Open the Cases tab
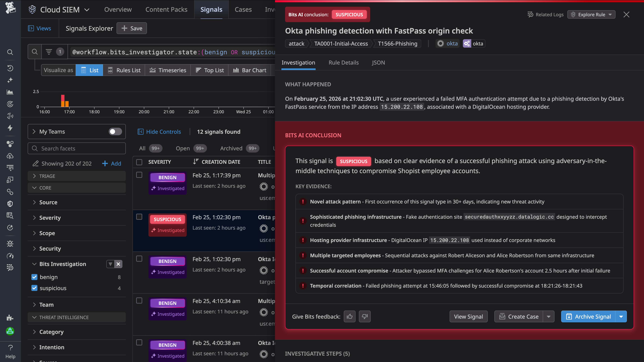 (x=243, y=9)
